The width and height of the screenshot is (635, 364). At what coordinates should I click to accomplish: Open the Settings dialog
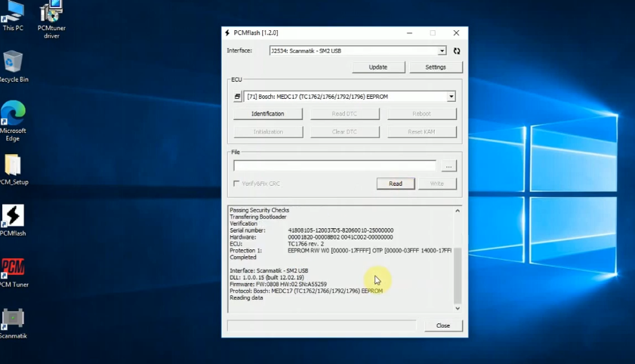click(436, 67)
